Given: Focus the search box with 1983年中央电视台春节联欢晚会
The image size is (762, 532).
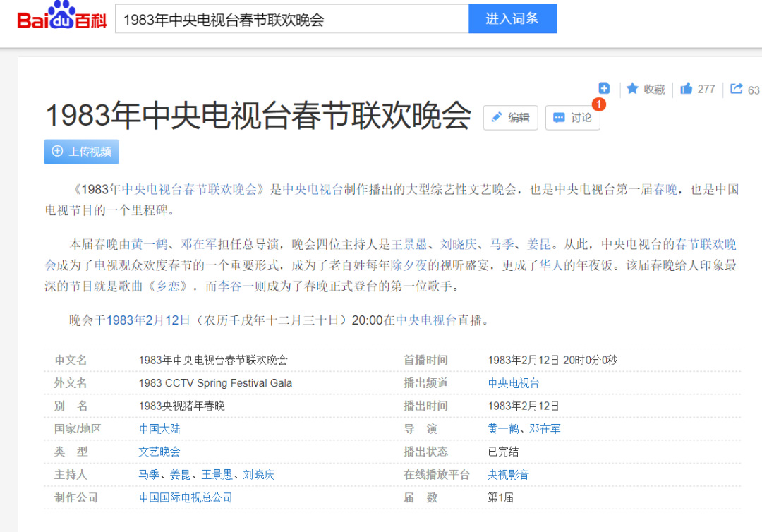Looking at the screenshot, I should click(291, 19).
